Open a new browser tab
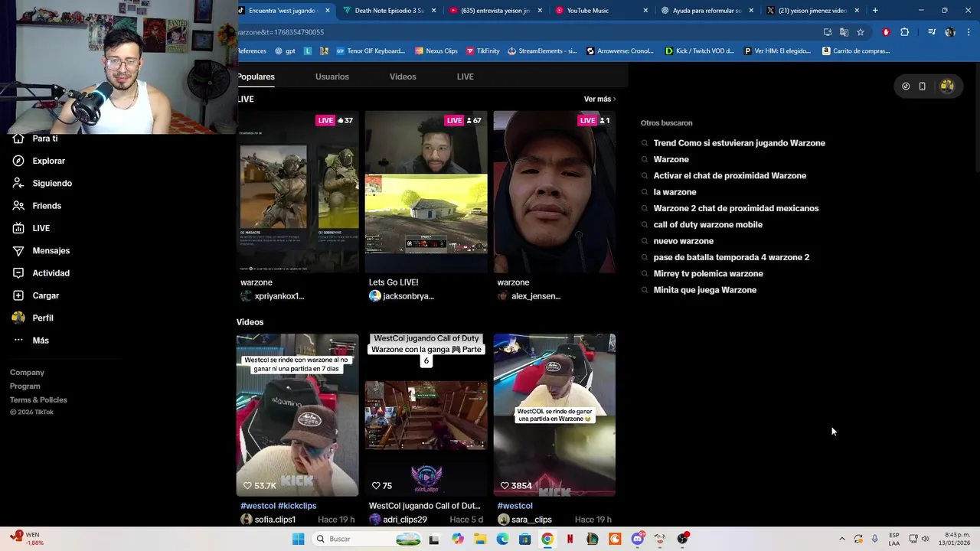Image resolution: width=980 pixels, height=551 pixels. click(x=875, y=11)
